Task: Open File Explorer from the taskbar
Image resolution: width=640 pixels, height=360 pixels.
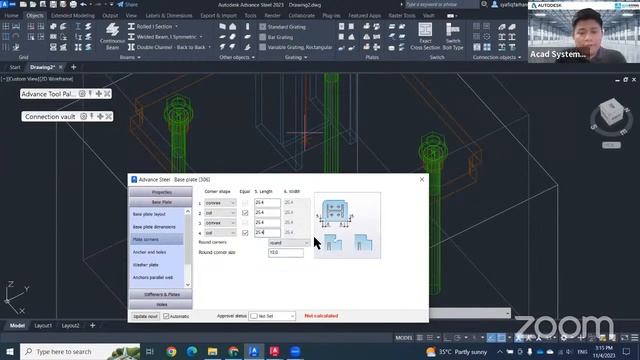Action: pos(212,351)
